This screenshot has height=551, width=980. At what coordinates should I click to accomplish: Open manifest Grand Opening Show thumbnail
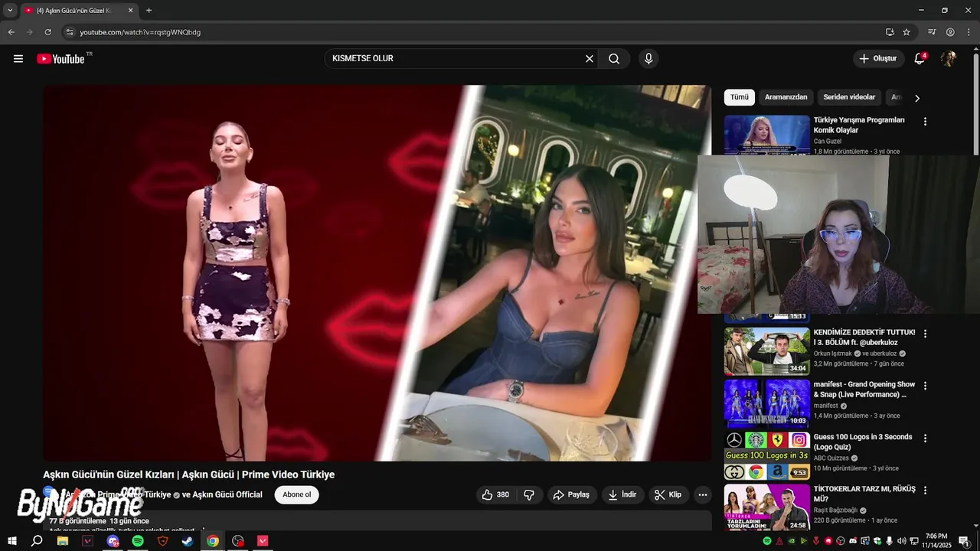point(767,403)
